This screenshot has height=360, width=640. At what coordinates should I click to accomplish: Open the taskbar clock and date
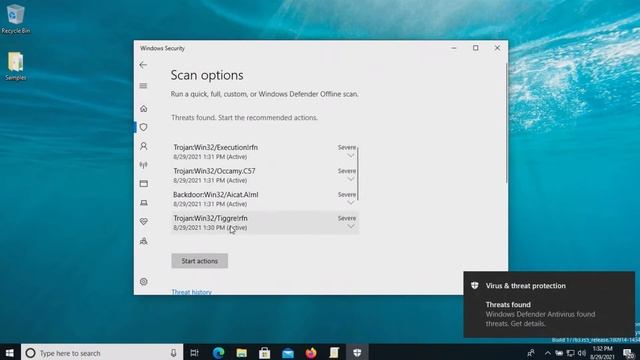(602, 353)
